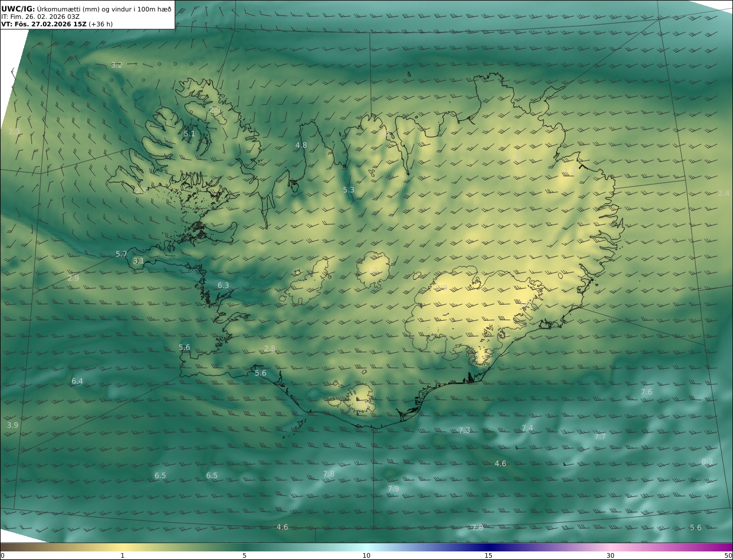Select the 3.1 value label
Image resolution: width=733 pixels, height=560 pixels.
click(x=139, y=261)
